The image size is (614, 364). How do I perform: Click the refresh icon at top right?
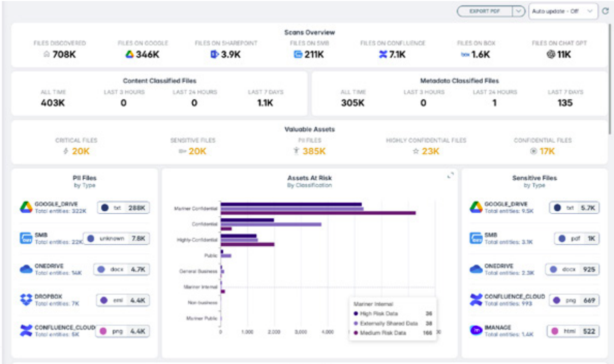pos(605,11)
